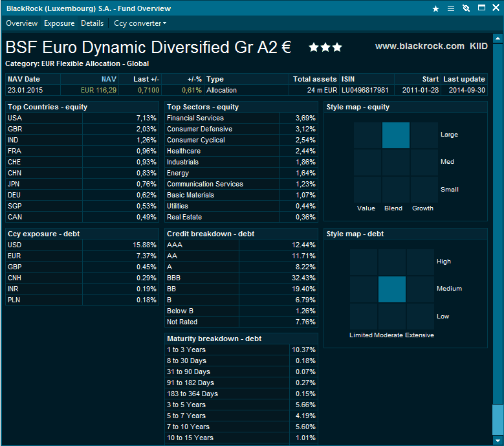
Task: Switch to the Overview tab
Action: pyautogui.click(x=22, y=23)
